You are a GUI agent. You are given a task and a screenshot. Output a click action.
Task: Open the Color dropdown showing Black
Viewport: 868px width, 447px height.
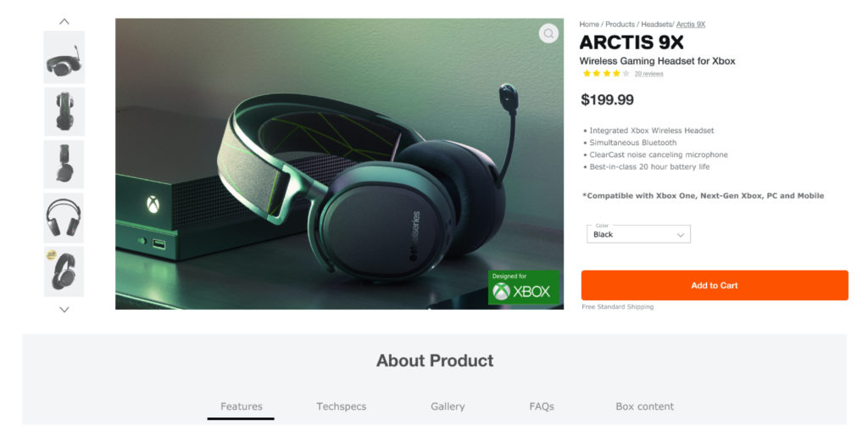pos(638,234)
